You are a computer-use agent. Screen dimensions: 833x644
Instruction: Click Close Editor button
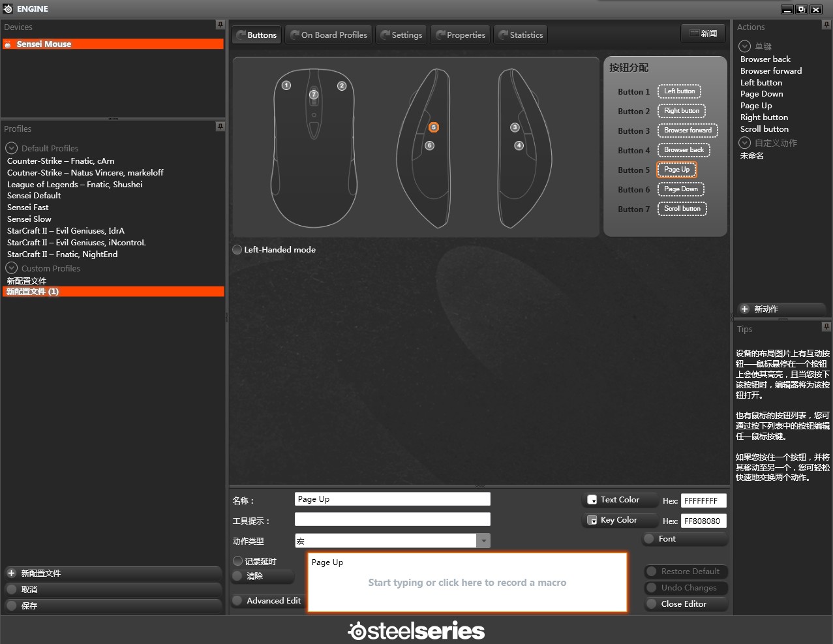[686, 604]
